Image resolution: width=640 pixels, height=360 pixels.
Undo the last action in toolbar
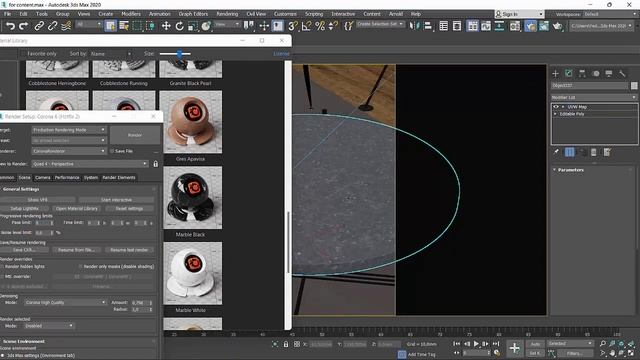point(10,26)
